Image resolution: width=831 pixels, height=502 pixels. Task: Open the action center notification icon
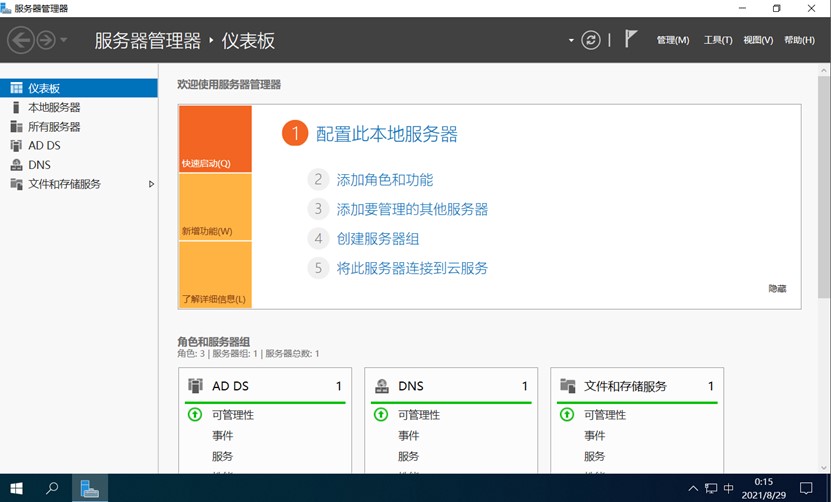pos(806,488)
